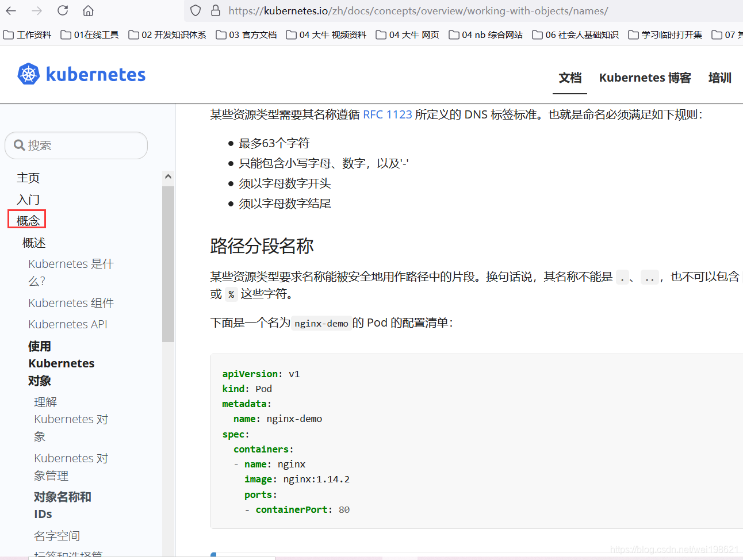The height and width of the screenshot is (560, 743).
Task: Open the 04 大牛 网页 bookmark folder
Action: pyautogui.click(x=407, y=35)
